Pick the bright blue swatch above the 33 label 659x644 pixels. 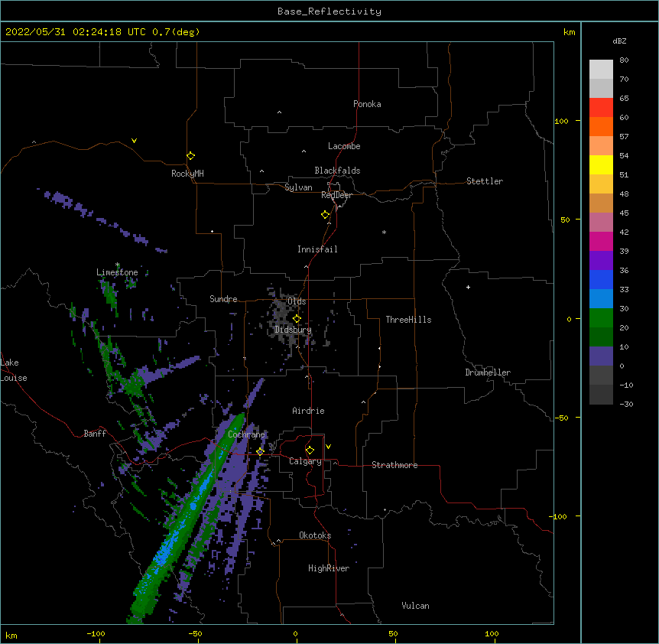pyautogui.click(x=601, y=279)
